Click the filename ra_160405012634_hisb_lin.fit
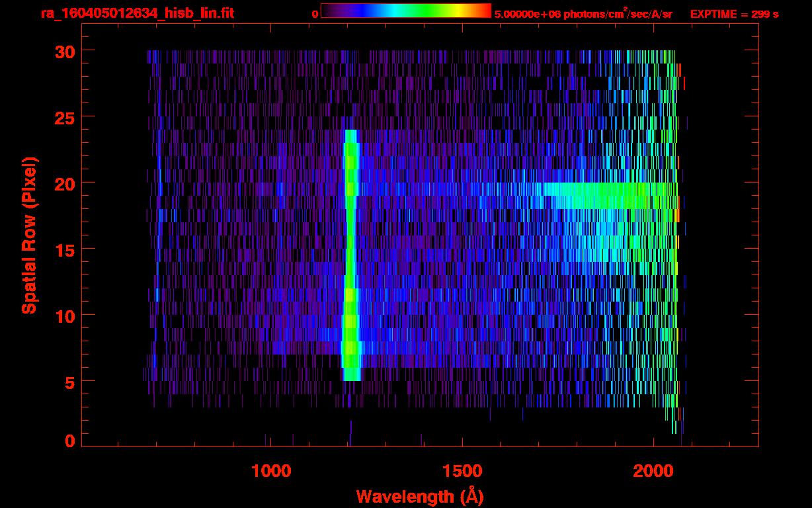Image resolution: width=812 pixels, height=508 pixels. click(x=136, y=13)
